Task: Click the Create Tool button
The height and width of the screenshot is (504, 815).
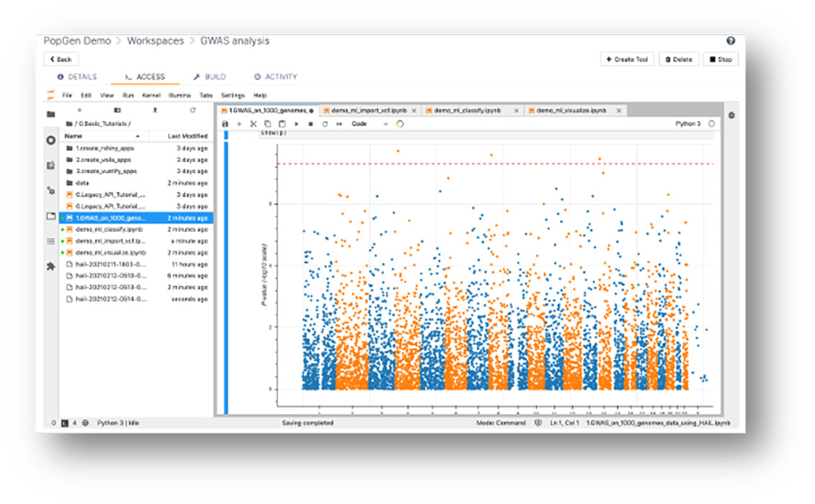Action: pyautogui.click(x=627, y=59)
